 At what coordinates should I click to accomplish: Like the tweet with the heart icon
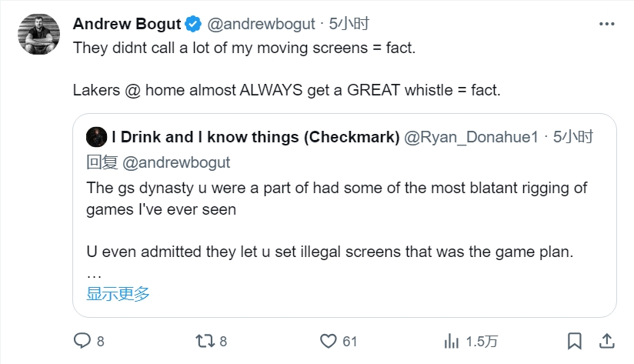[x=329, y=340]
